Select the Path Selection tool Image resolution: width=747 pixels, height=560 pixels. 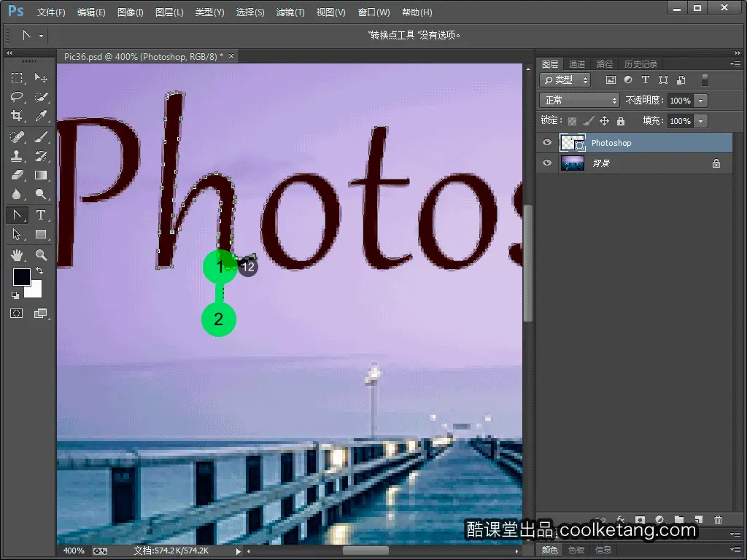click(17, 234)
